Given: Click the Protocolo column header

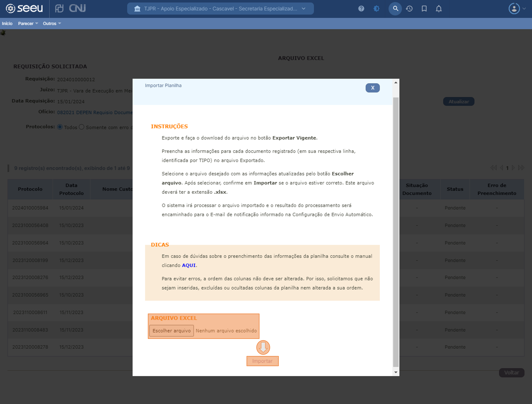Looking at the screenshot, I should pos(30,189).
